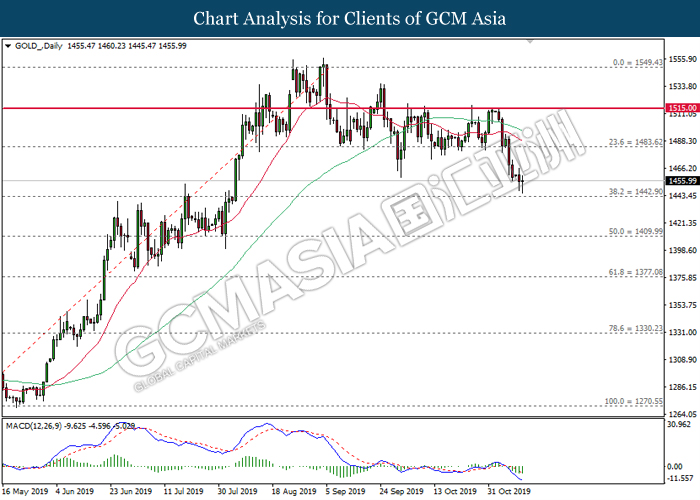The image size is (700, 500).
Task: Select the GOLD_,Daily symbol label
Action: [x=39, y=46]
